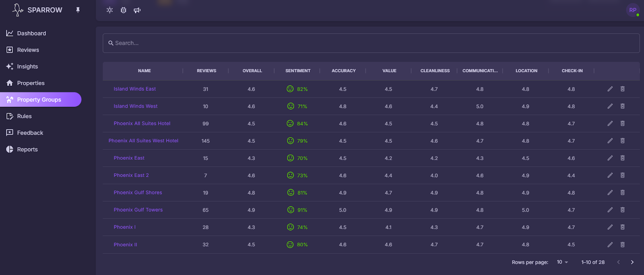The height and width of the screenshot is (275, 644).
Task: Open Phoenix East link
Action: (129, 158)
